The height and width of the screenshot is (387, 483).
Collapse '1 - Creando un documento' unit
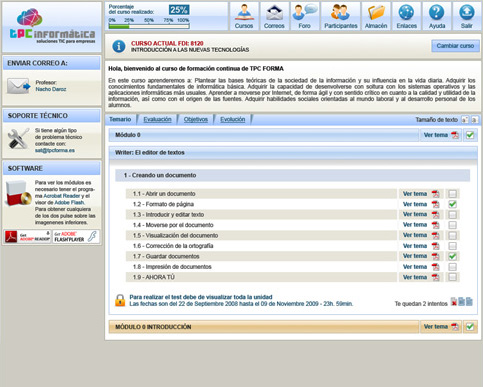coord(293,175)
